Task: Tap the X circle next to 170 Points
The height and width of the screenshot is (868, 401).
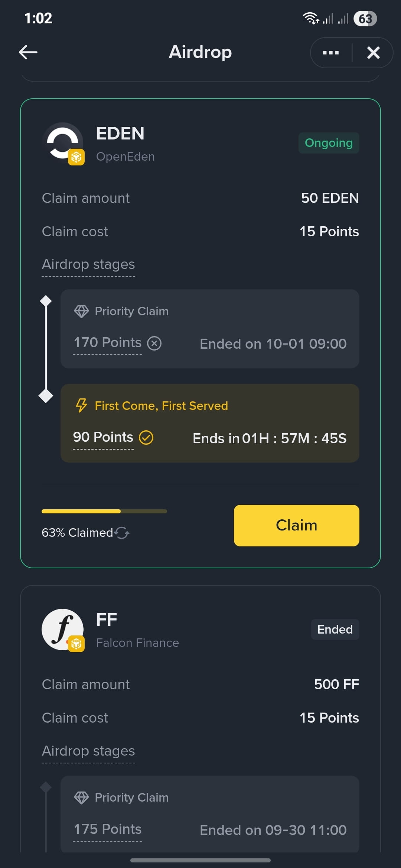Action: point(154,343)
